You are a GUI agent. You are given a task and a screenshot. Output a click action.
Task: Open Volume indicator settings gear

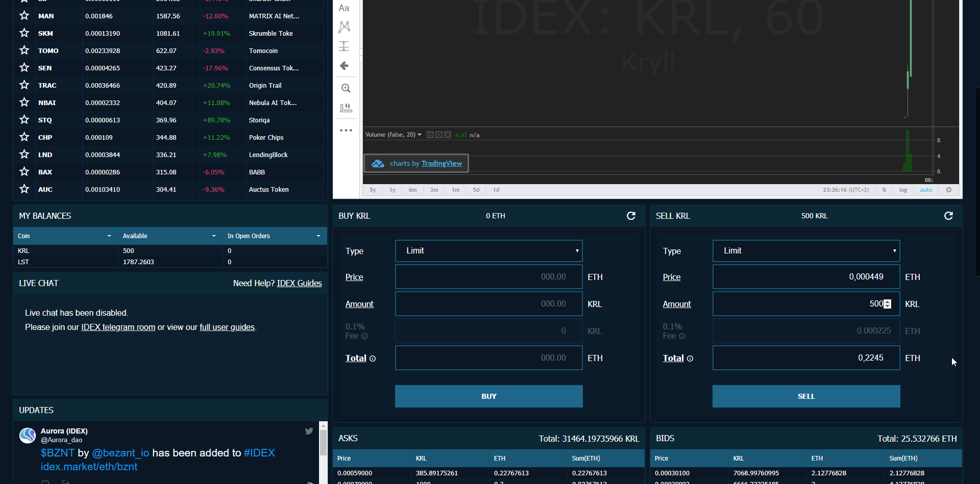[439, 135]
